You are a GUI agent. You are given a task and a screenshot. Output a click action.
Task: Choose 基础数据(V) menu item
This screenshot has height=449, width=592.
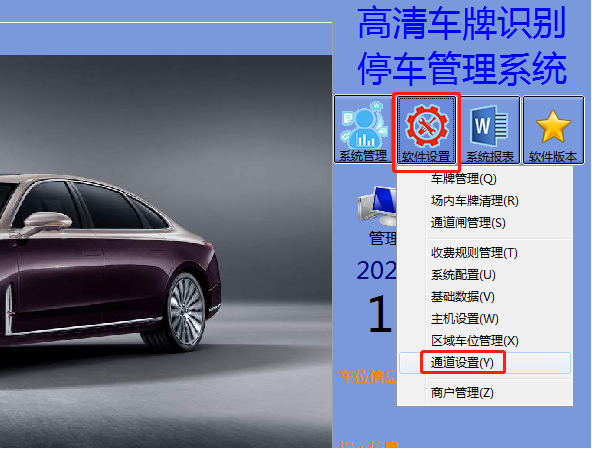tap(462, 297)
